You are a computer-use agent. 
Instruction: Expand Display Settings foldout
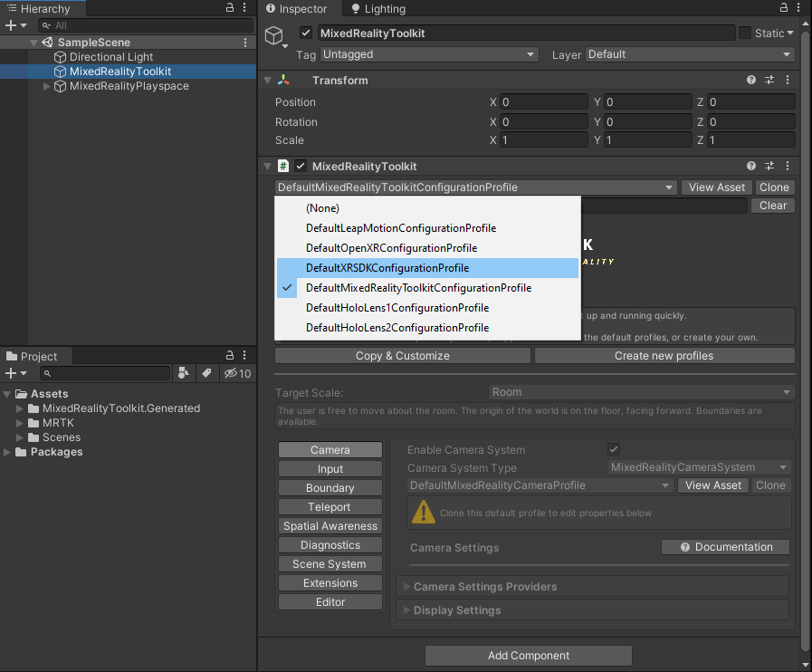click(406, 610)
